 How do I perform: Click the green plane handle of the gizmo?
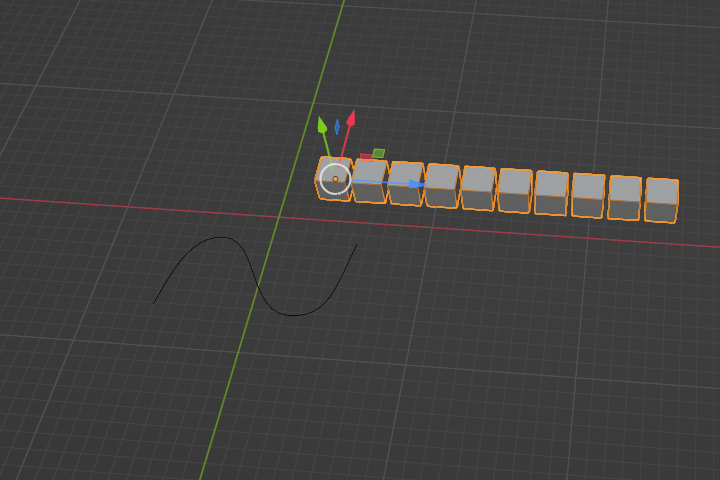(x=378, y=153)
